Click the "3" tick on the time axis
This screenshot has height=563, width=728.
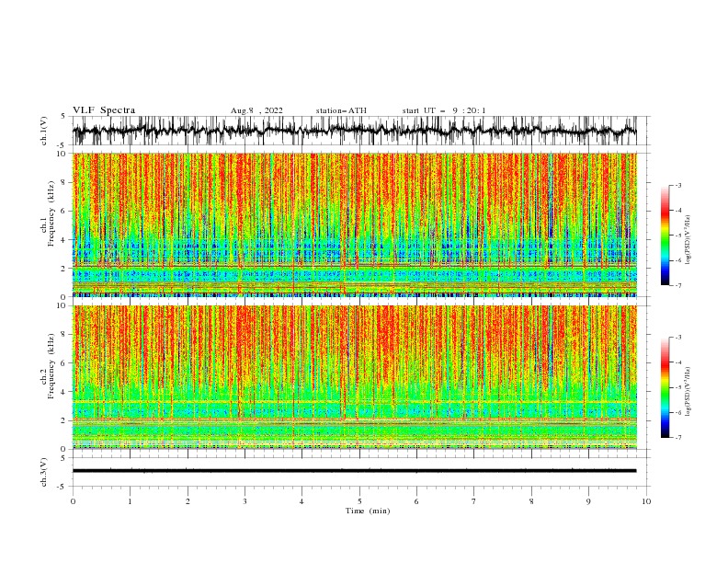pyautogui.click(x=245, y=501)
